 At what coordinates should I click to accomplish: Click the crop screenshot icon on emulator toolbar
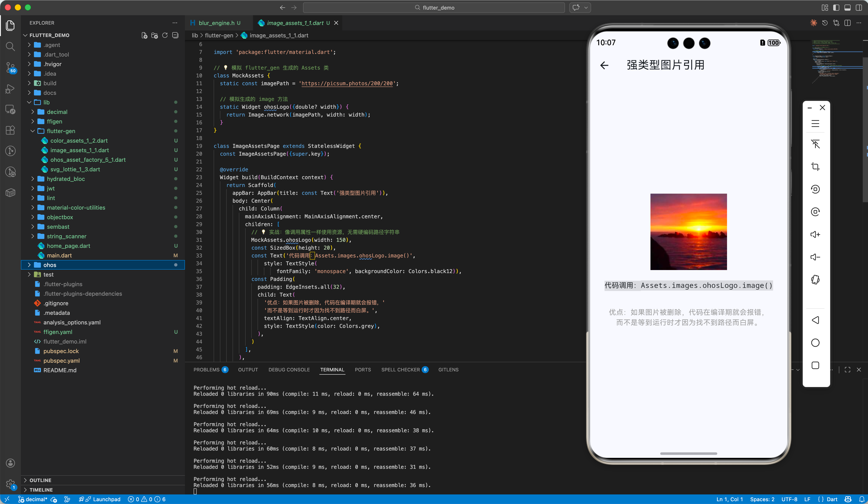point(815,167)
